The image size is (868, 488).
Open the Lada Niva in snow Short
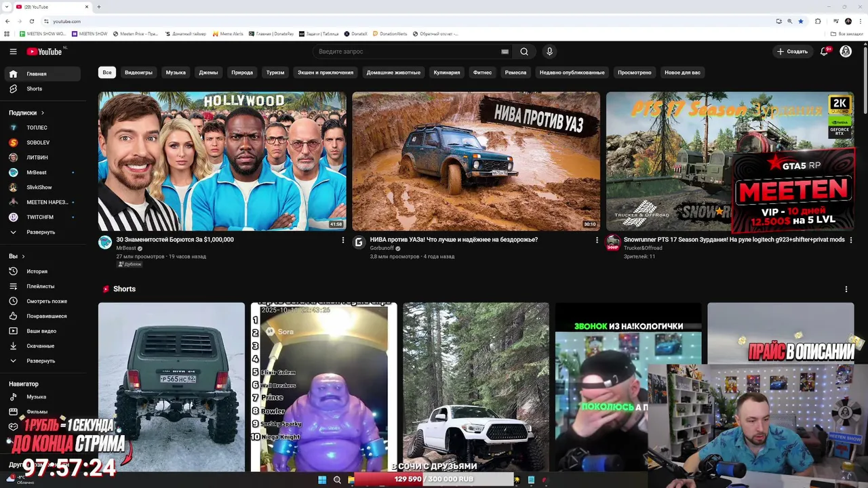(x=172, y=387)
